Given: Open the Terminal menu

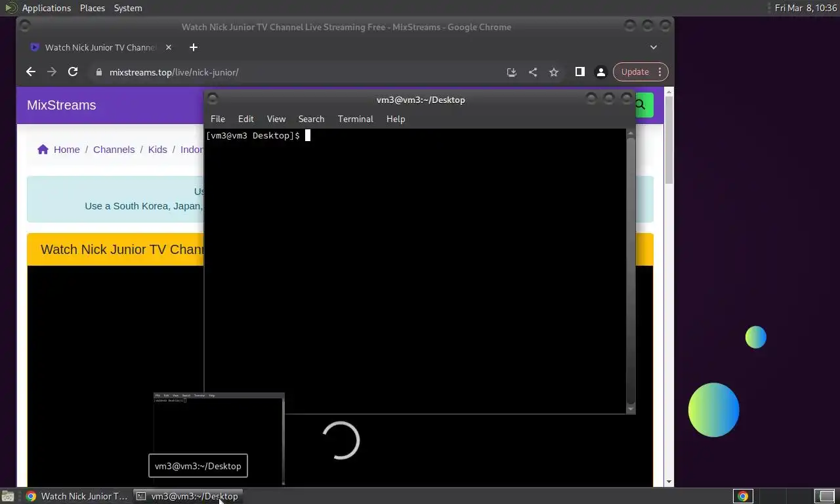Looking at the screenshot, I should coord(356,119).
